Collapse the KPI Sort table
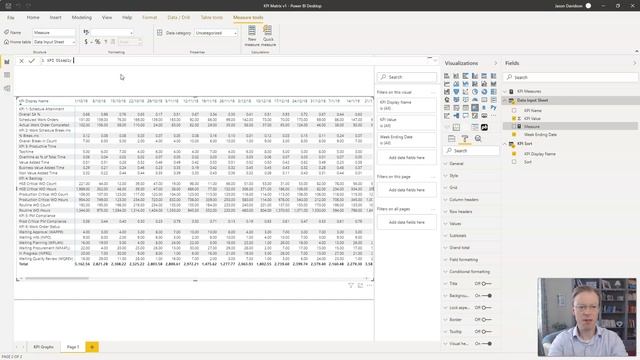640x360 pixels. 505,144
